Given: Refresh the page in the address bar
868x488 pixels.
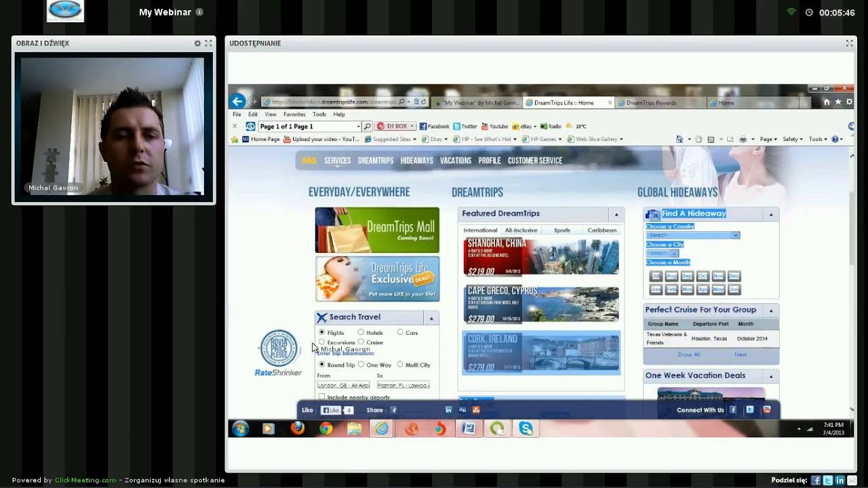Looking at the screenshot, I should [424, 102].
